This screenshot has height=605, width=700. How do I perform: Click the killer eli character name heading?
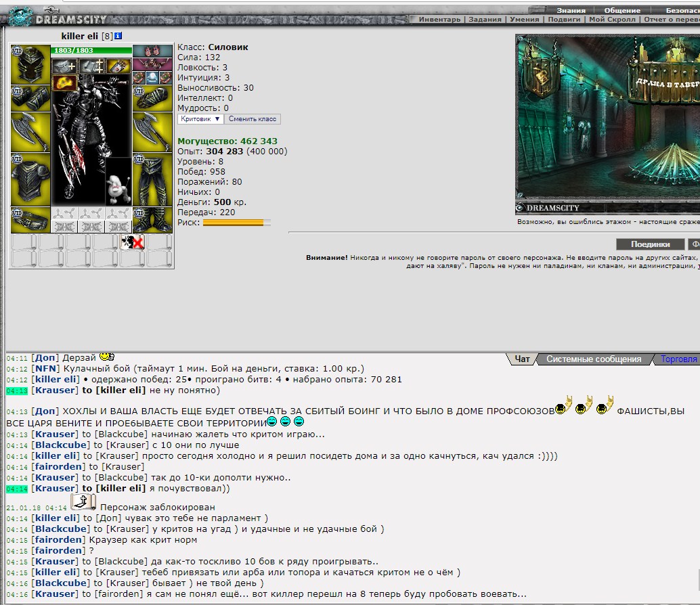tap(80, 36)
